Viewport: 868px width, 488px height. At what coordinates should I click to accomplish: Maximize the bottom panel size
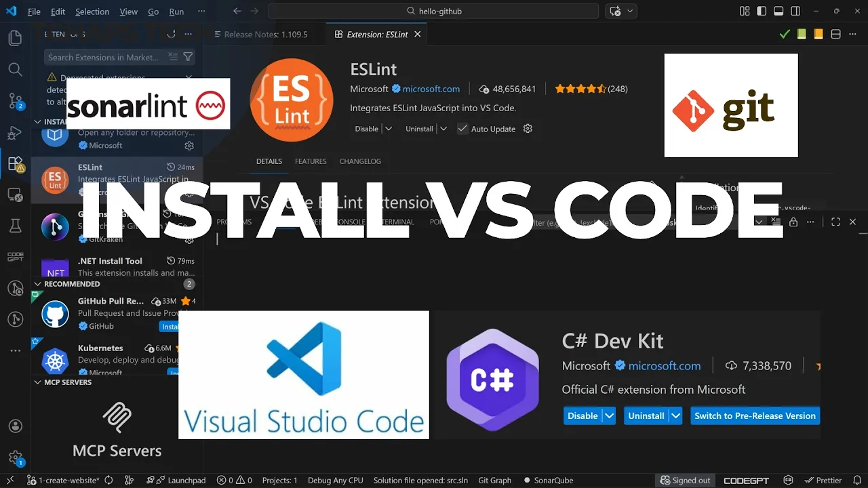point(835,222)
